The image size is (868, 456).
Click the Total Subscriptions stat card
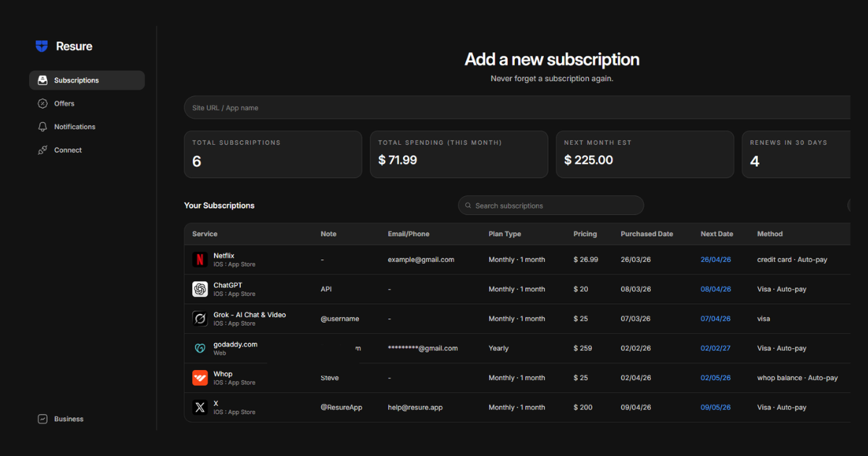[x=273, y=154]
